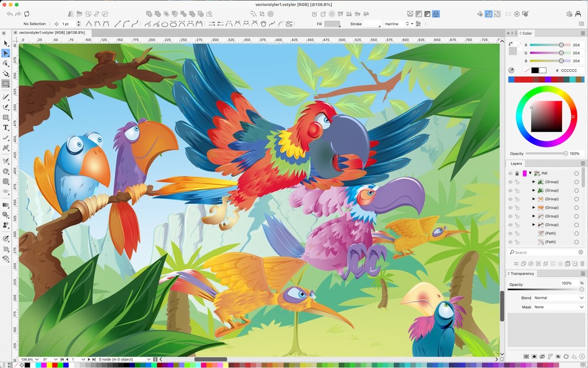This screenshot has width=588, height=368.
Task: Activate the highlighted node editing tool
Action: point(6,53)
